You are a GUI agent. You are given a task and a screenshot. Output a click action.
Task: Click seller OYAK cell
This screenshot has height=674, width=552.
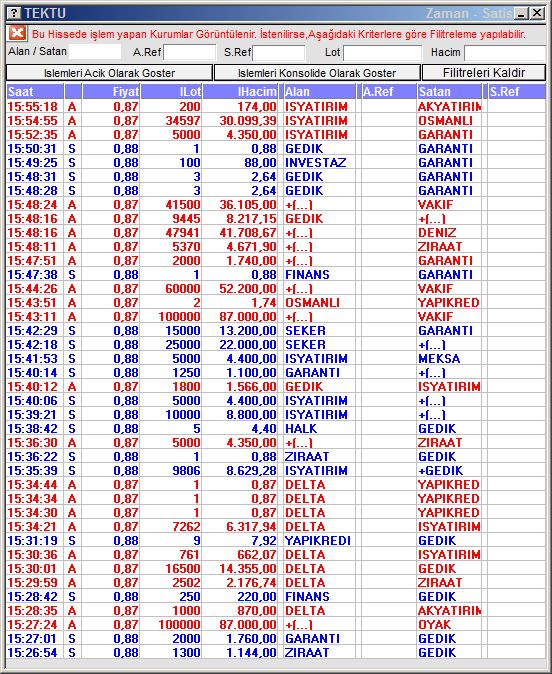pyautogui.click(x=435, y=625)
